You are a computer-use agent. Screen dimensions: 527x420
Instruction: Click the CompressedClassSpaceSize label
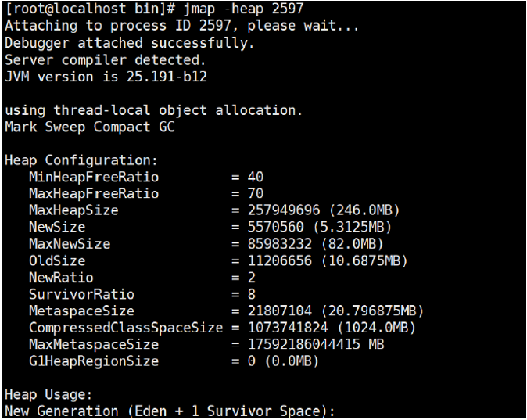[126, 328]
